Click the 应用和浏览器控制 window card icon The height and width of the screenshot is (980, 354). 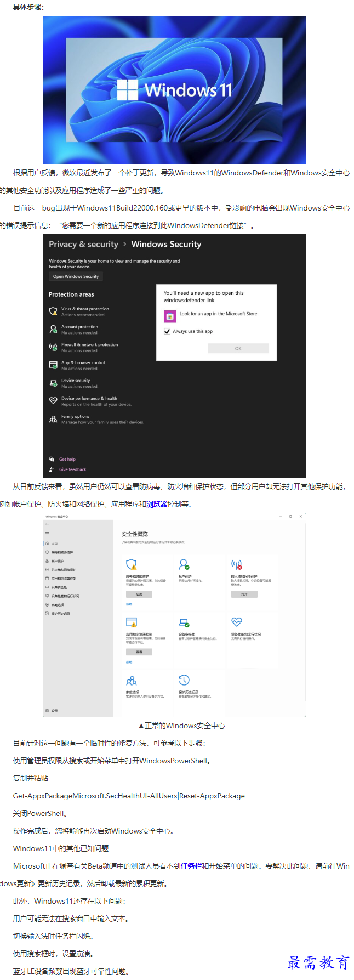pyautogui.click(x=132, y=622)
